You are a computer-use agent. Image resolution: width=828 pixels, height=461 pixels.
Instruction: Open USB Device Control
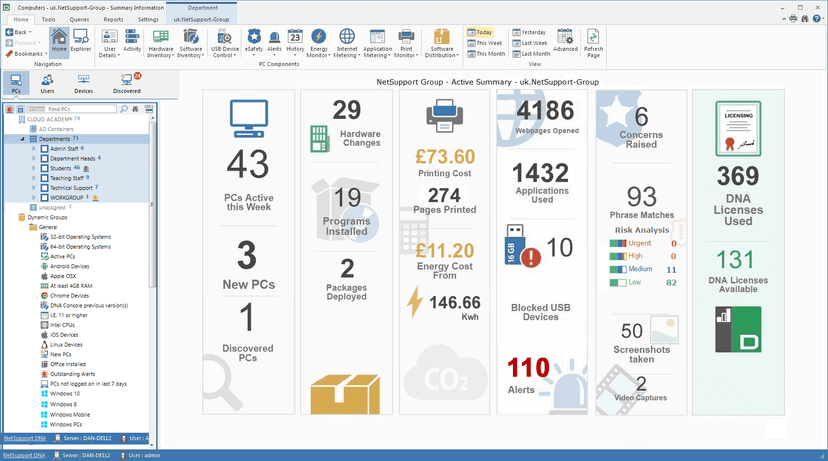click(x=224, y=43)
